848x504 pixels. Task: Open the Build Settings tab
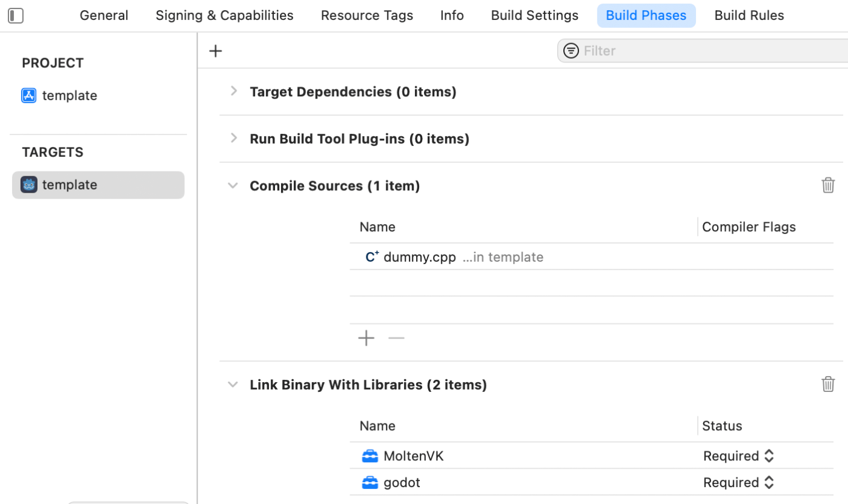click(534, 15)
